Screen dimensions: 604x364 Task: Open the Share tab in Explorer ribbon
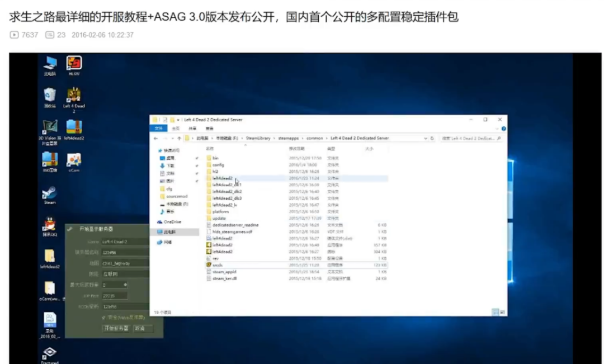coord(192,129)
